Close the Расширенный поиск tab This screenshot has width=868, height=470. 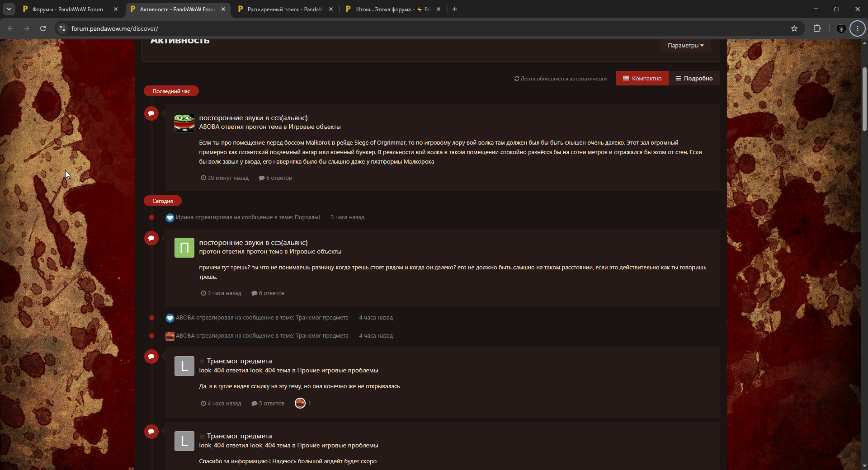331,9
